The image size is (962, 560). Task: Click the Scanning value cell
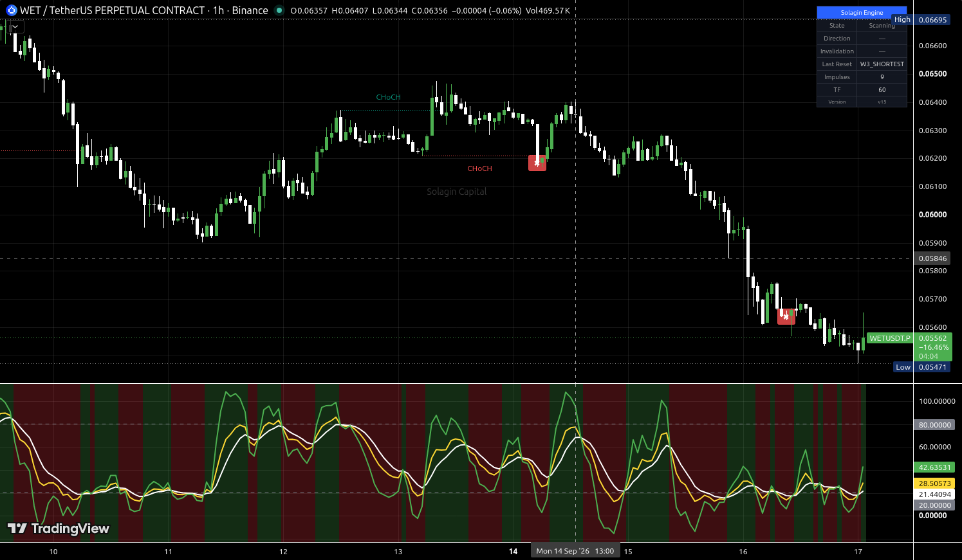882,26
